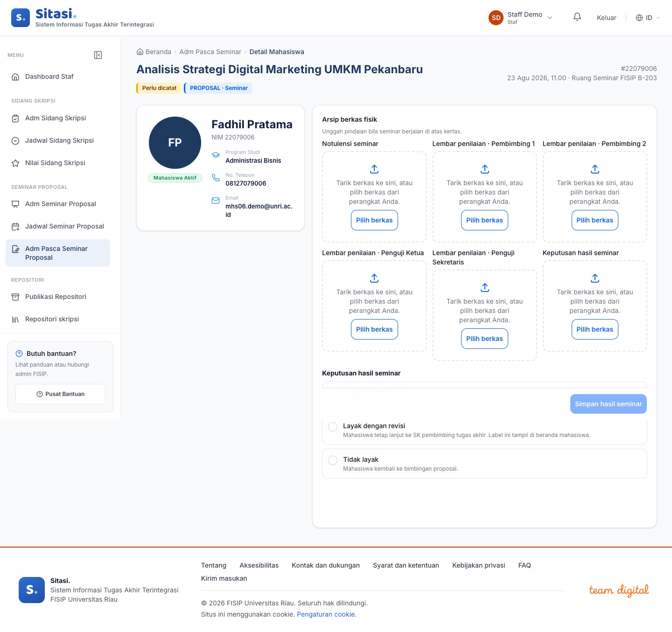The height and width of the screenshot is (632, 672).
Task: Open Adm Seminar Proposal menu item
Action: pyautogui.click(x=58, y=204)
